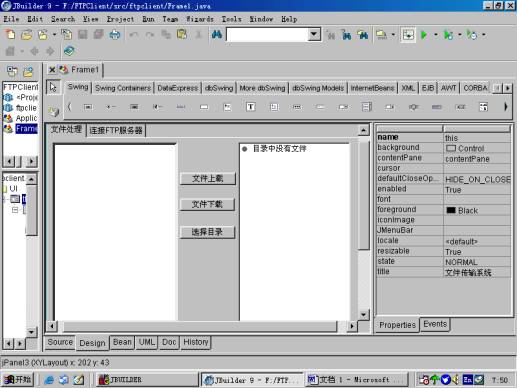Open the Reopen icon's dropdown arrow
This screenshot has width=517, height=388.
54,34
